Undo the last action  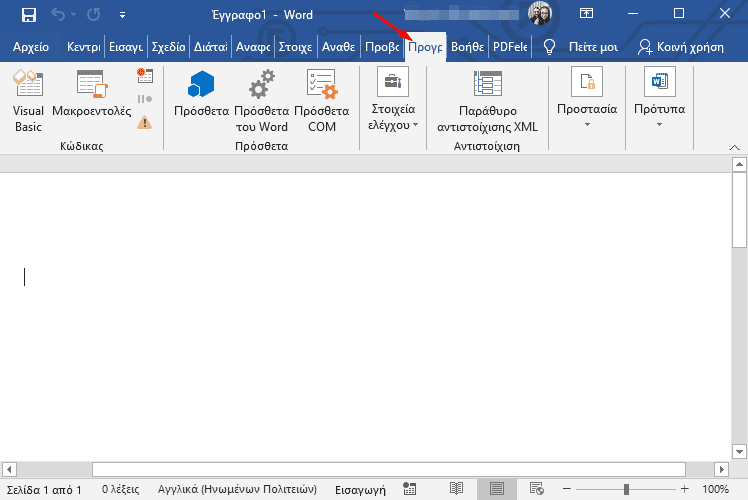58,15
